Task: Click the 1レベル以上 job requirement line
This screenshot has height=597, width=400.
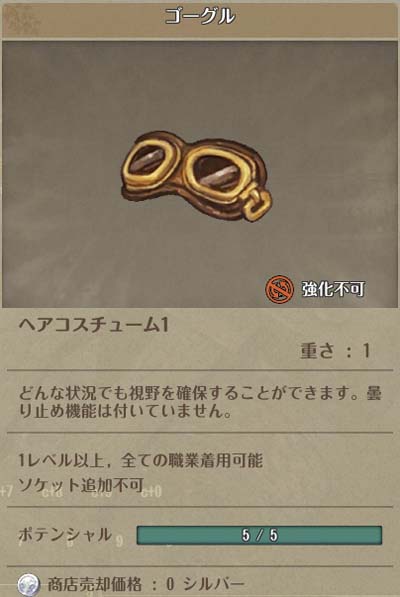Action: pos(140,461)
